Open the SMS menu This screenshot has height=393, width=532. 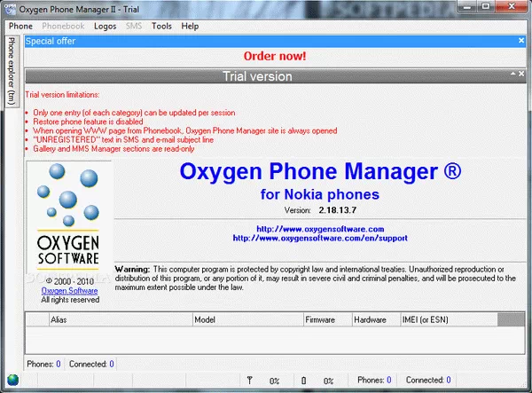click(134, 26)
